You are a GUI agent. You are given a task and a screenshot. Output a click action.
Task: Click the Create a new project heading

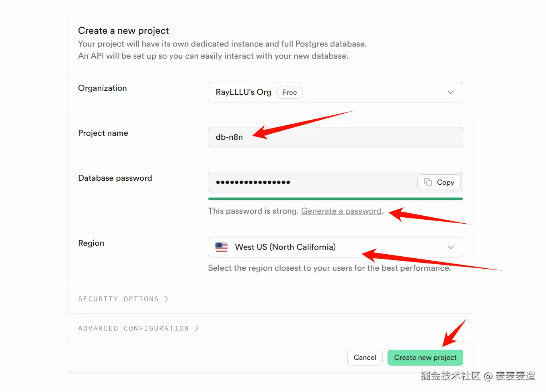coord(123,31)
